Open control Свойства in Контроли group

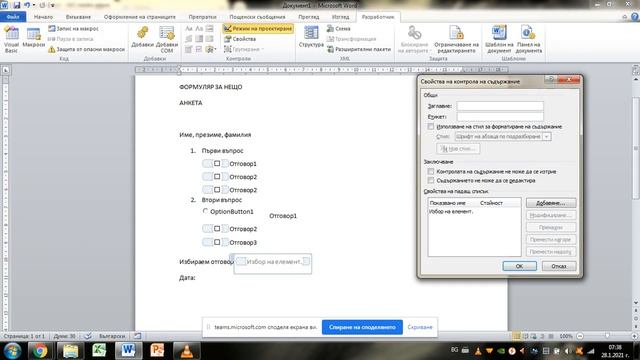click(240, 39)
